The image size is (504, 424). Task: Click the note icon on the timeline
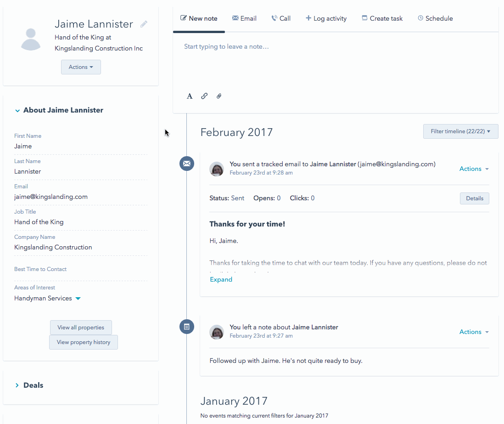[x=187, y=327]
